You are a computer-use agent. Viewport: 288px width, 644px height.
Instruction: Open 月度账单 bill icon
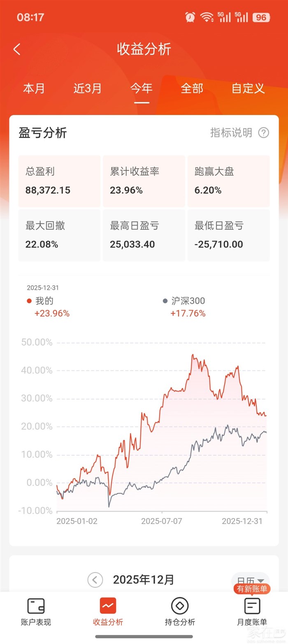point(252,606)
